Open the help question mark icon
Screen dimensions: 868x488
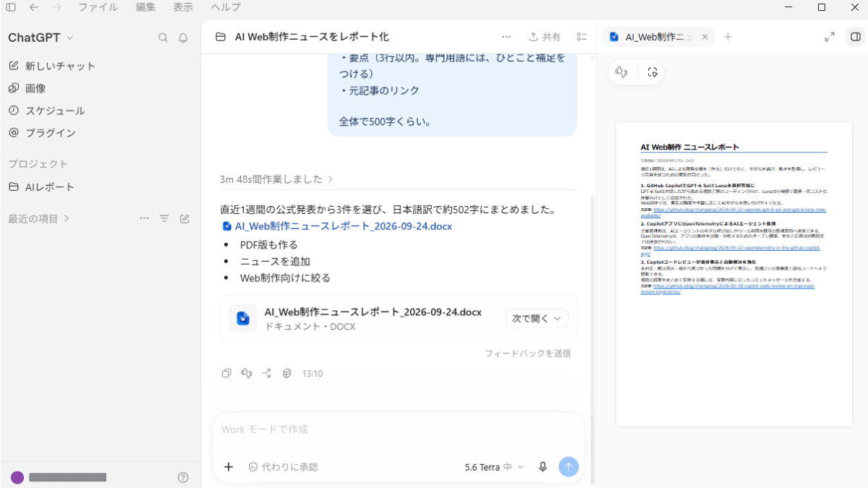click(x=183, y=477)
